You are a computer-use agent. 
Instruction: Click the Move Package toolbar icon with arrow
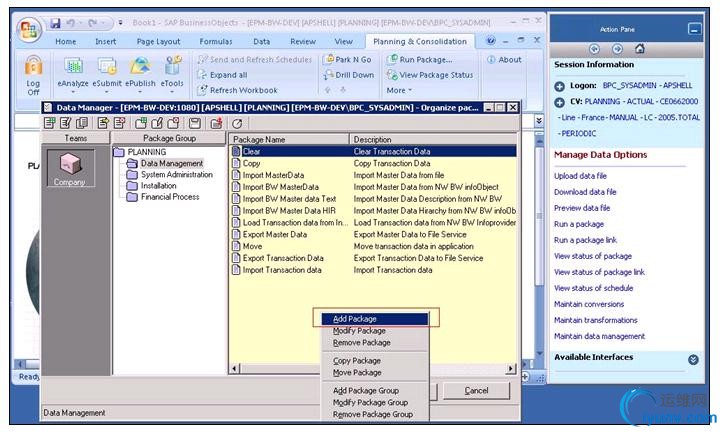pos(103,123)
